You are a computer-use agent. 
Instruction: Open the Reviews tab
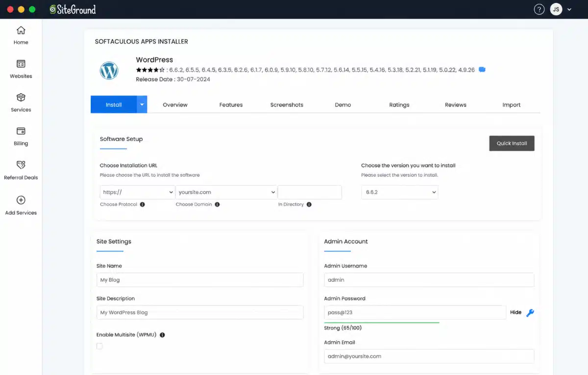[x=456, y=105]
